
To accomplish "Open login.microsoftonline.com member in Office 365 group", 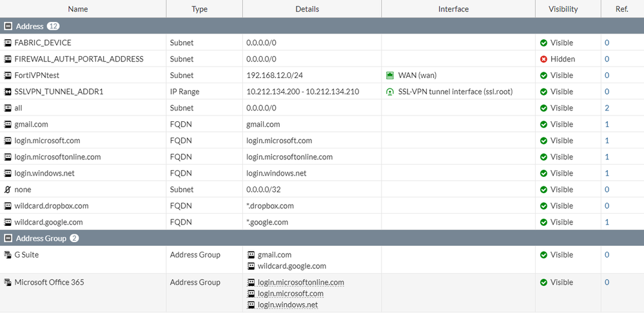I will point(300,282).
